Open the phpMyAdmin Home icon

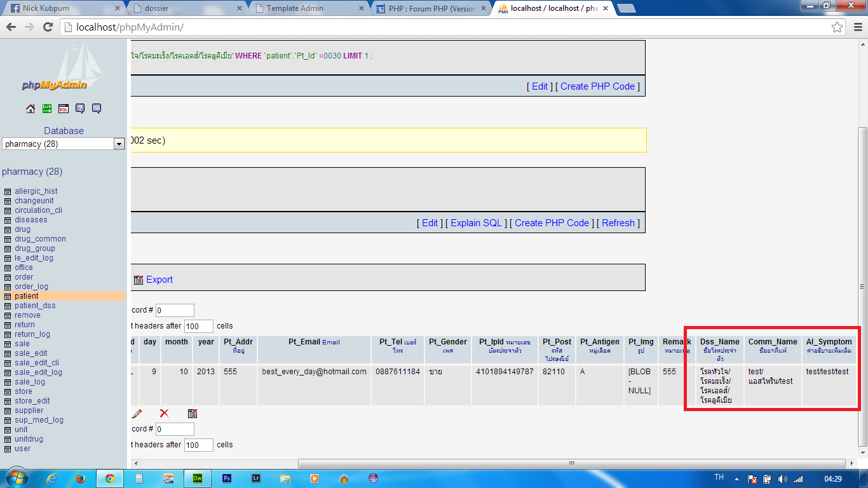[31, 109]
